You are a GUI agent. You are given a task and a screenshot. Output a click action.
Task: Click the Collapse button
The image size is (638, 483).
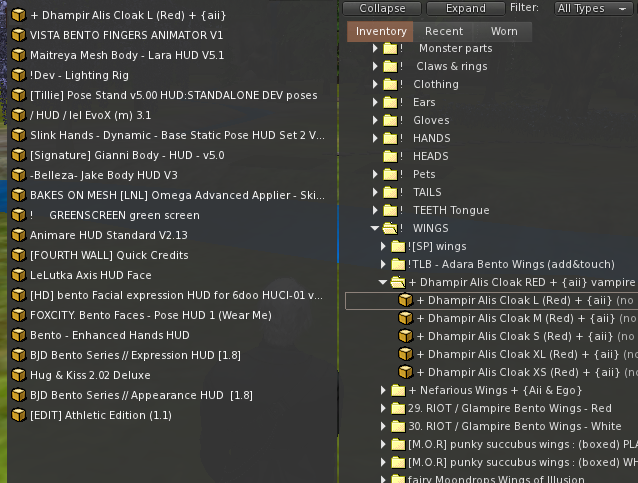(382, 9)
